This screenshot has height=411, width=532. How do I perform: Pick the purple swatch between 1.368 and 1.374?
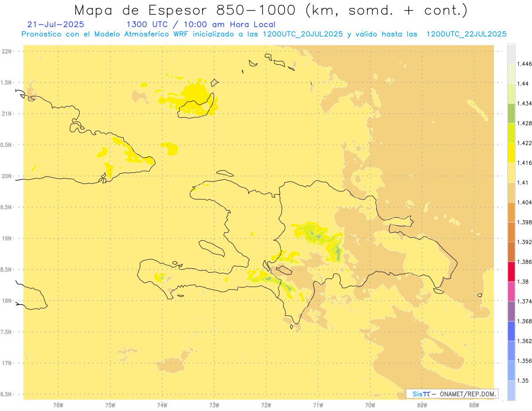pos(511,311)
